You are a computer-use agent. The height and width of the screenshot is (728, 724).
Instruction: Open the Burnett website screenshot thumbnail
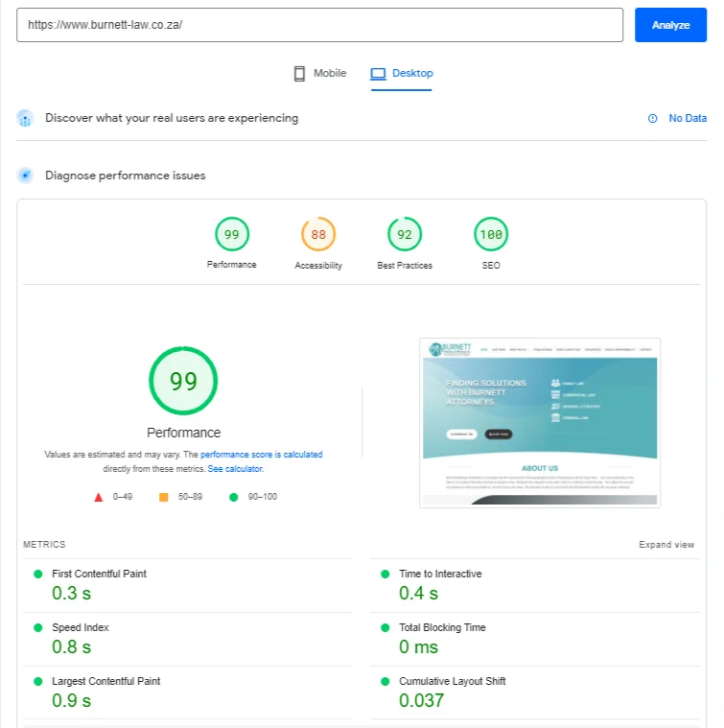coord(540,423)
